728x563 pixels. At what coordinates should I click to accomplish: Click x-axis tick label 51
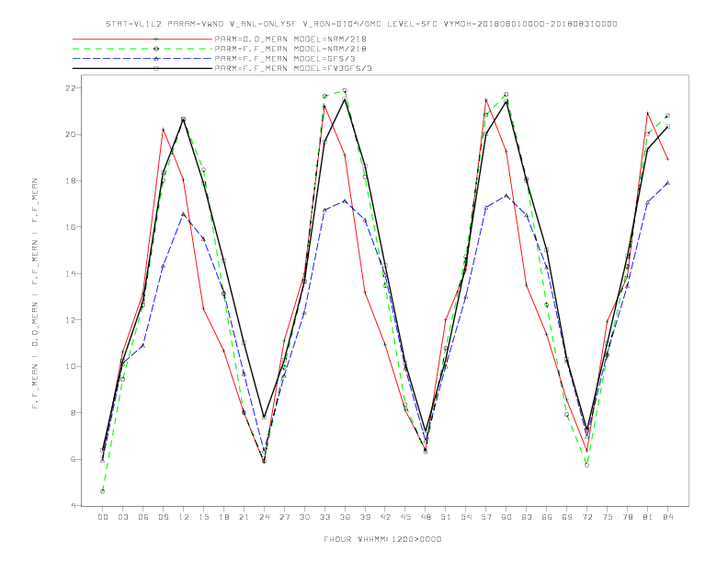tap(446, 517)
